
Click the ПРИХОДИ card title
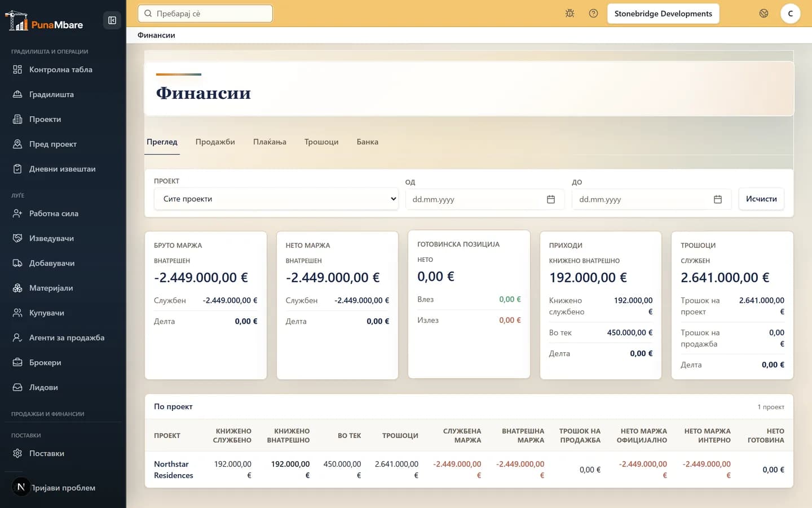click(x=566, y=246)
